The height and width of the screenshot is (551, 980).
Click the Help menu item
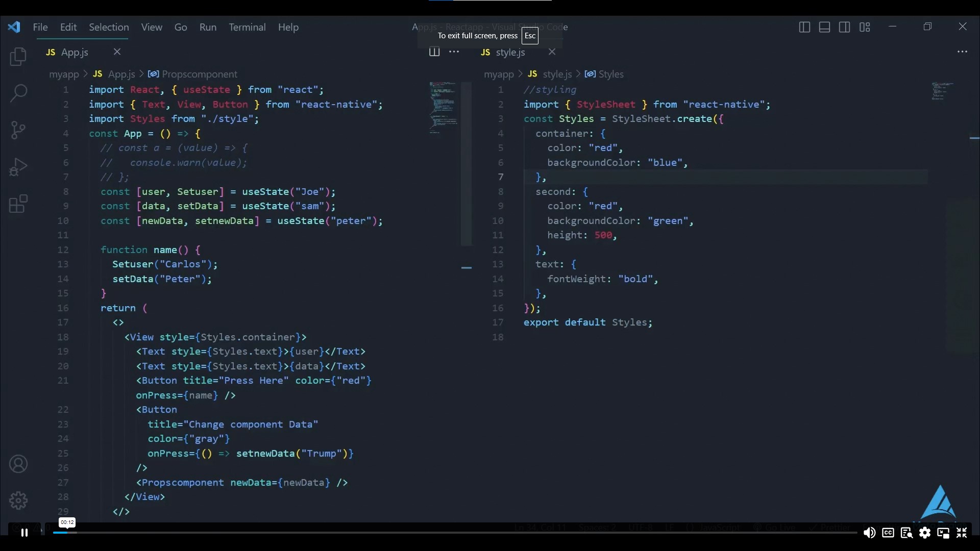(x=287, y=28)
